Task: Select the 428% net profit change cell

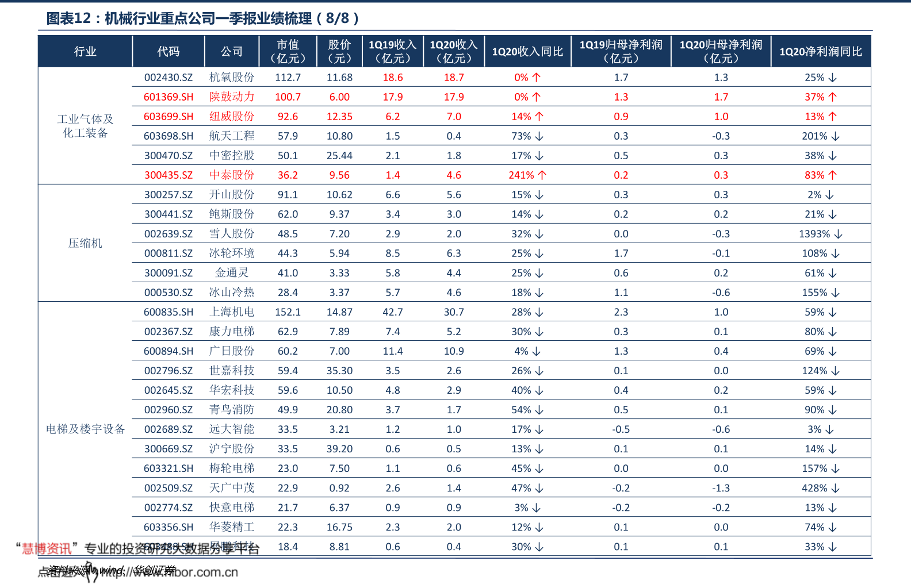Action: tap(821, 488)
